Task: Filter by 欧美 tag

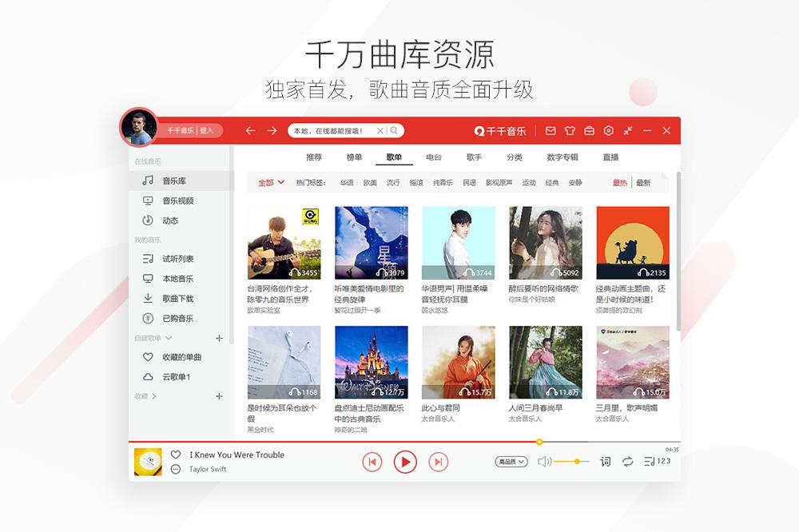Action: tap(370, 182)
